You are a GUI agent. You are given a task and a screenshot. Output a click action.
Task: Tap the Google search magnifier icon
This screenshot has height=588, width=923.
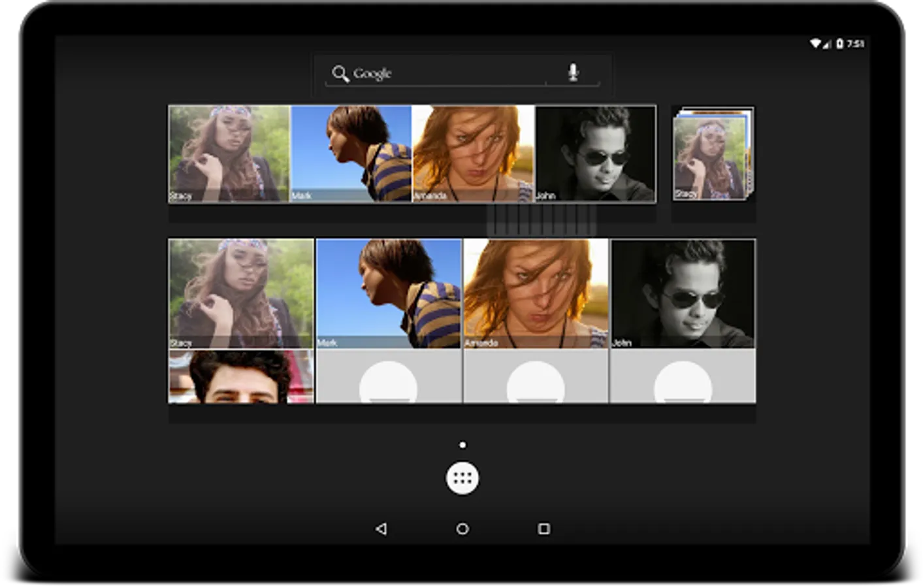pyautogui.click(x=340, y=73)
